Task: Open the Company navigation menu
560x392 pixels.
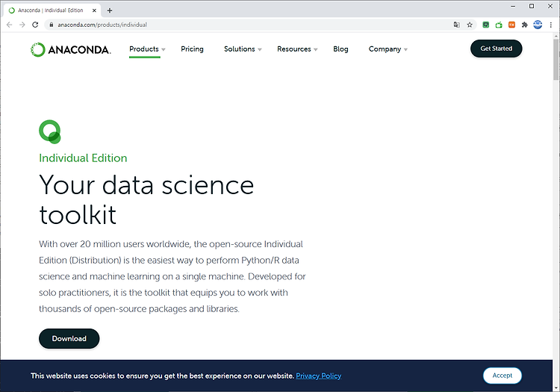Action: (x=385, y=49)
